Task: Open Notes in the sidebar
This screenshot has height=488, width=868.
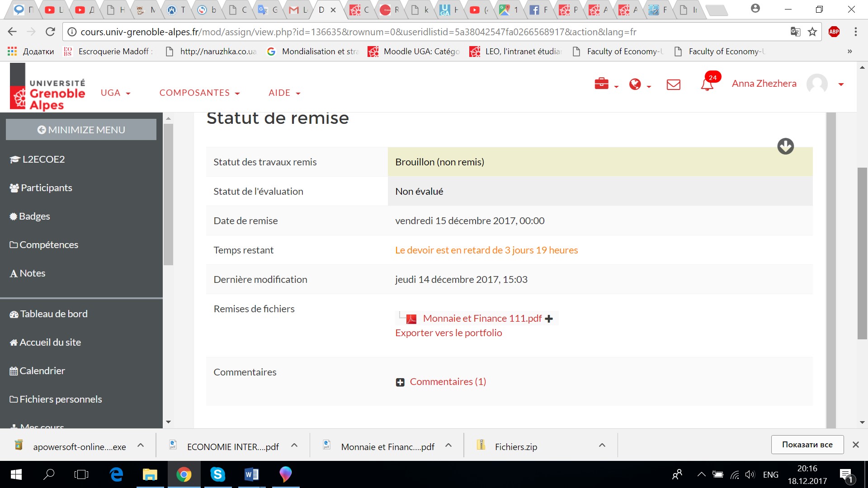Action: pyautogui.click(x=28, y=273)
